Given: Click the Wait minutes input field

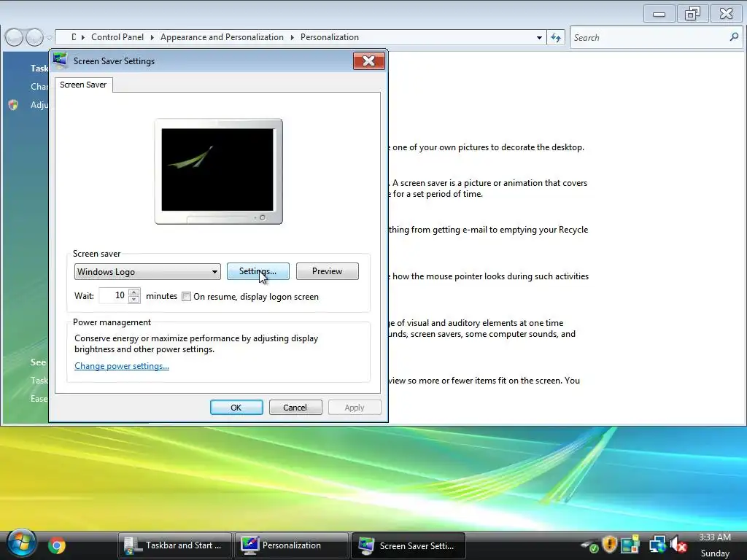Looking at the screenshot, I should 113,296.
